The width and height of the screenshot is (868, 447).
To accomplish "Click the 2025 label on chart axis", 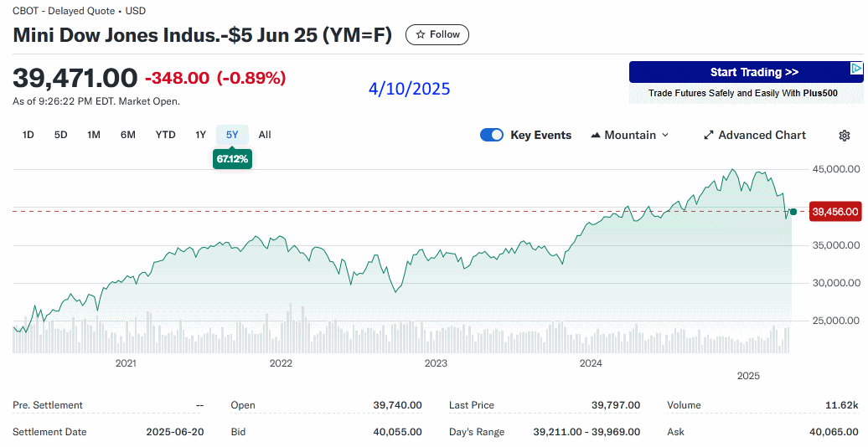I will [x=748, y=376].
